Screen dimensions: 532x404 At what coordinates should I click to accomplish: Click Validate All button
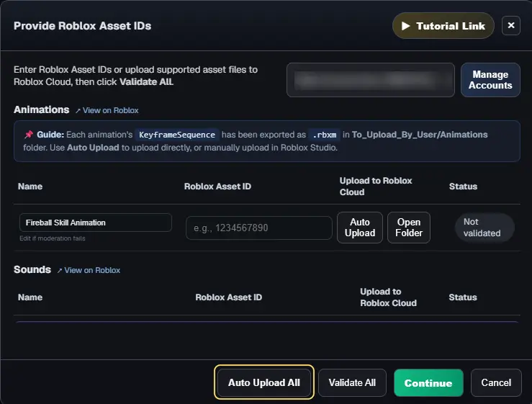(x=352, y=382)
